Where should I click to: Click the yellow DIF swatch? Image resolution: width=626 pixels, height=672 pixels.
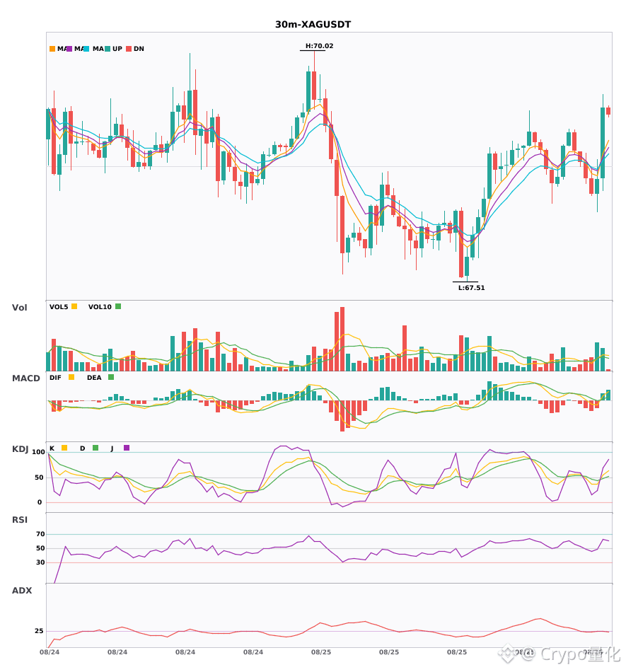pyautogui.click(x=71, y=377)
